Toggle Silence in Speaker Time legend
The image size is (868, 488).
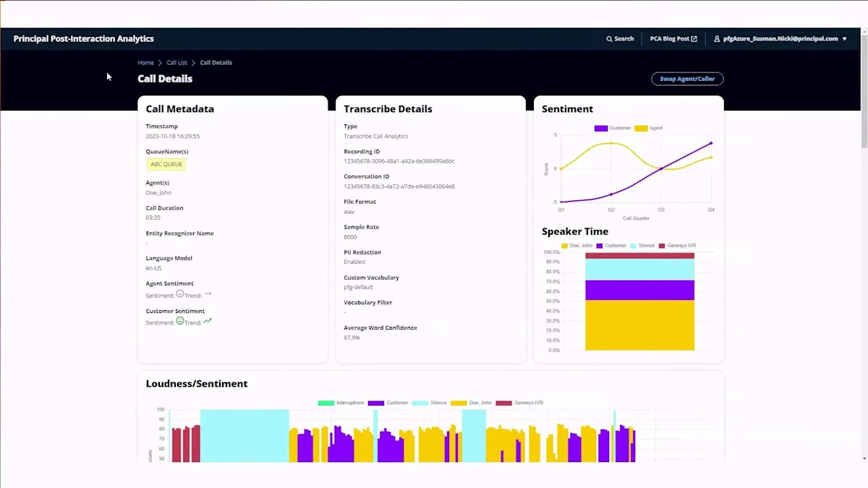click(642, 246)
